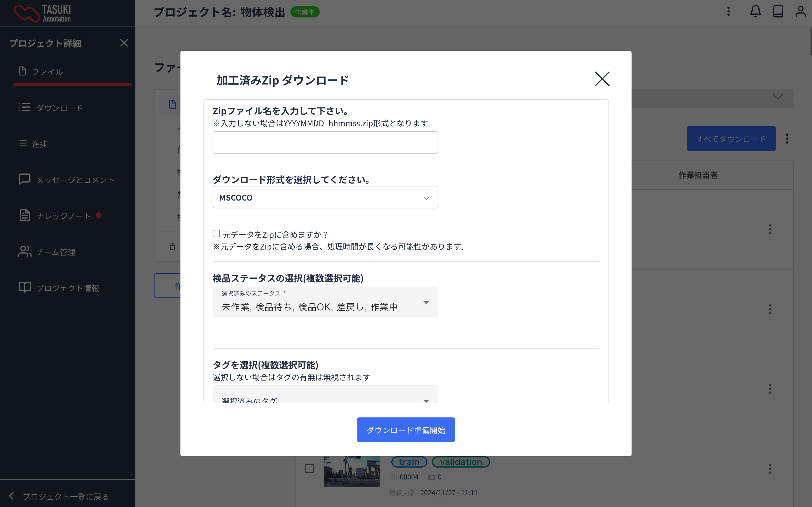Open row options for file 00004
812x507 pixels.
tap(770, 468)
